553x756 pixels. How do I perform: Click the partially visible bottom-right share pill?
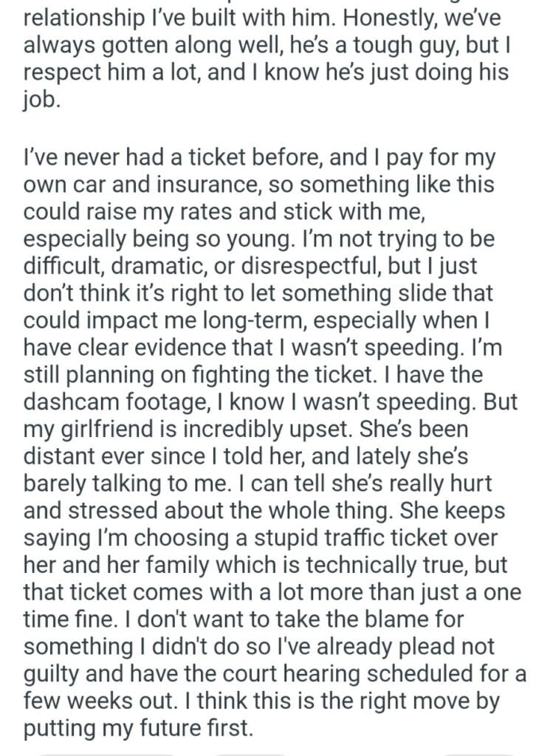coord(480,753)
